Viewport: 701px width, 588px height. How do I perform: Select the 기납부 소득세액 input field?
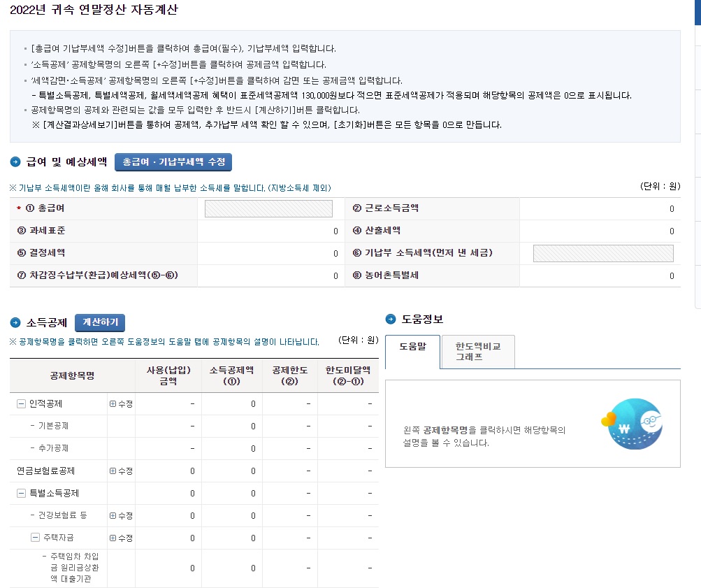pyautogui.click(x=603, y=253)
